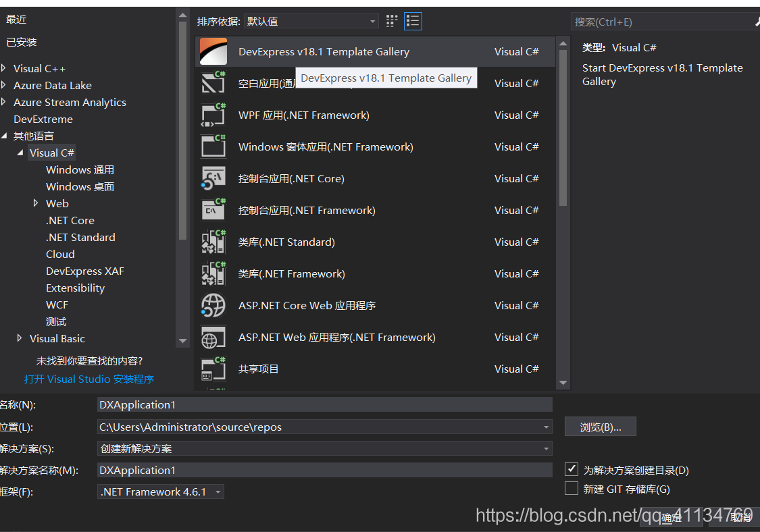Click the 'ASP.NET Core Web 应用程序' template name
This screenshot has height=532, width=760.
(307, 306)
